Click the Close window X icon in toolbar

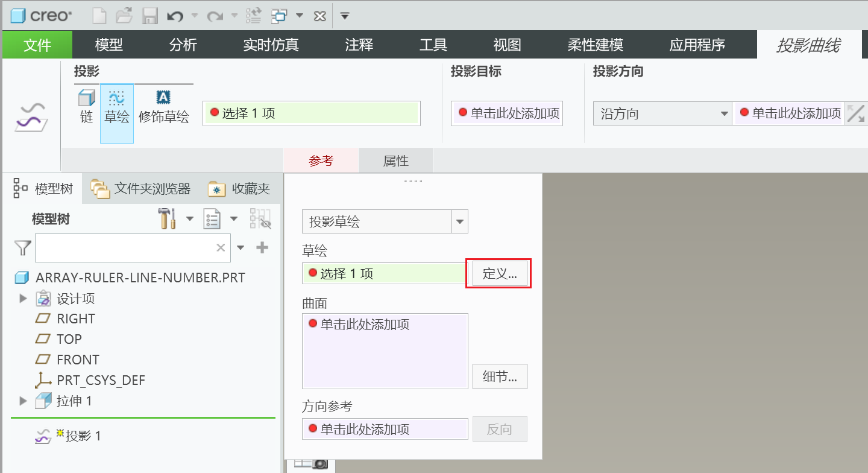[x=320, y=16]
